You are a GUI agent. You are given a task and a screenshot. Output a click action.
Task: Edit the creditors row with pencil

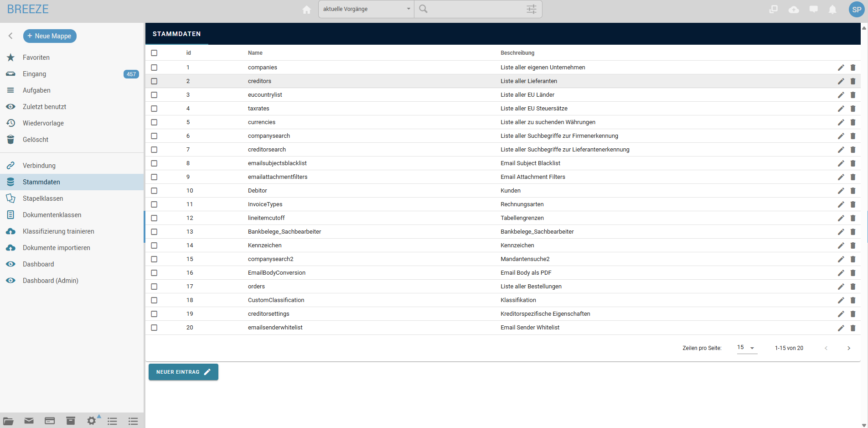(x=841, y=81)
